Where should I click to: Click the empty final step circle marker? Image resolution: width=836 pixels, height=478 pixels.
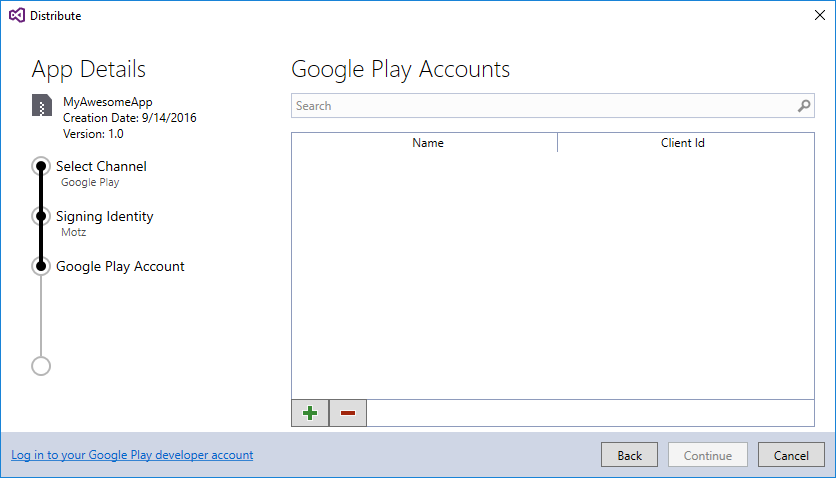(x=41, y=366)
